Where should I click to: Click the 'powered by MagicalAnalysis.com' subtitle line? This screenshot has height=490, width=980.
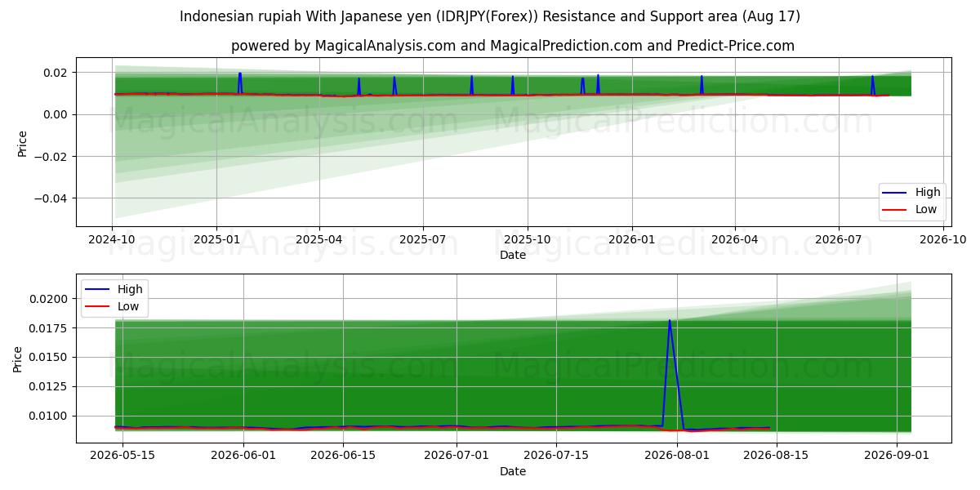pyautogui.click(x=513, y=46)
